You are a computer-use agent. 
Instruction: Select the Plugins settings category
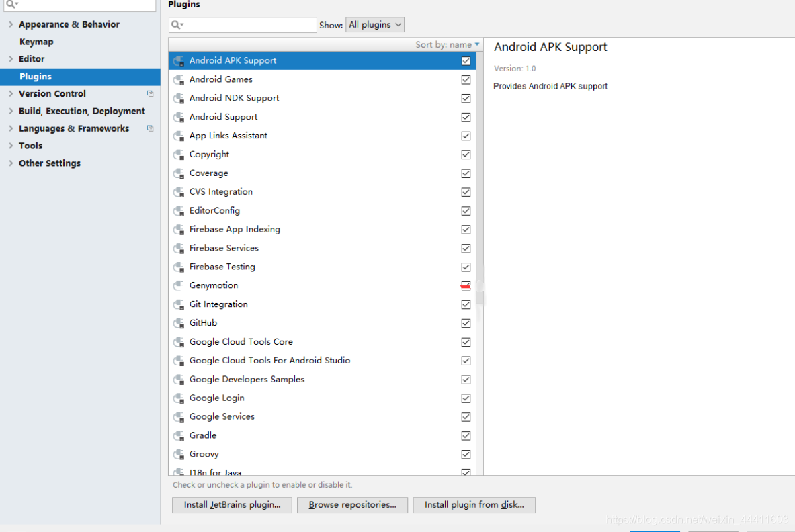coord(80,77)
